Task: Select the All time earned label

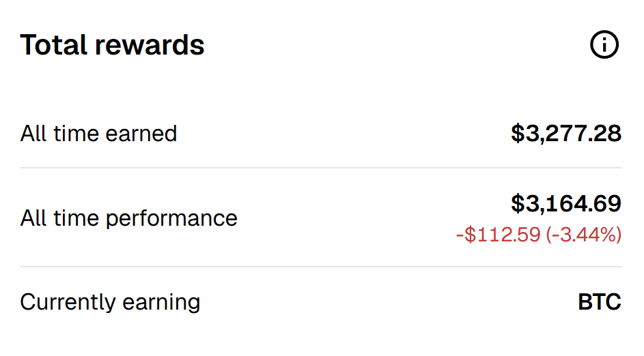Action: 98,133
